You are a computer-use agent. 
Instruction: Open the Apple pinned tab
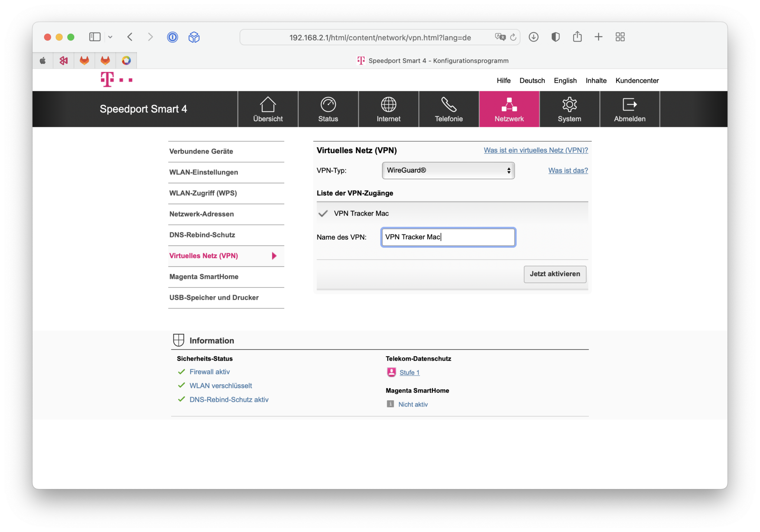coord(43,60)
